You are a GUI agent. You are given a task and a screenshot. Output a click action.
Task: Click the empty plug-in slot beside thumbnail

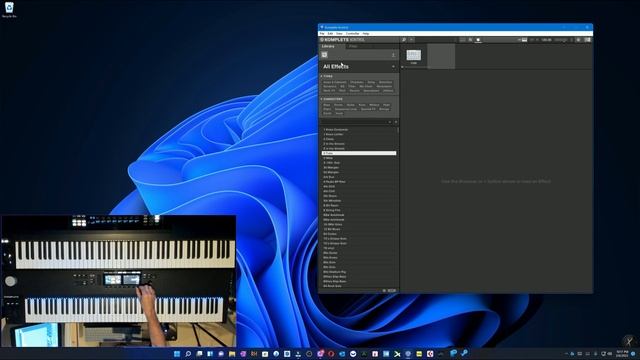point(441,56)
